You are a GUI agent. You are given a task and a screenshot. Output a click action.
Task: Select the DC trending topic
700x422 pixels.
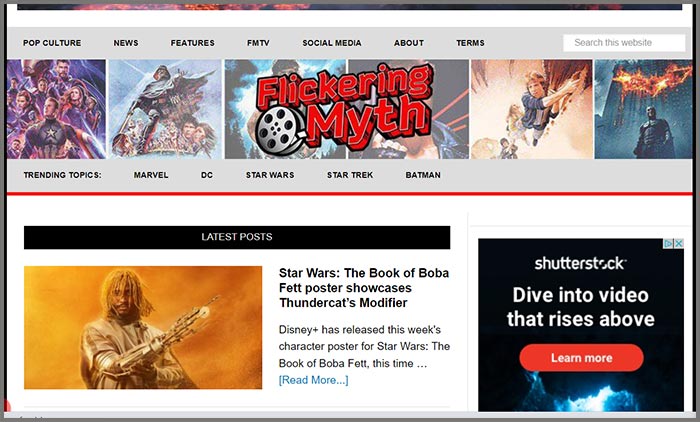207,175
